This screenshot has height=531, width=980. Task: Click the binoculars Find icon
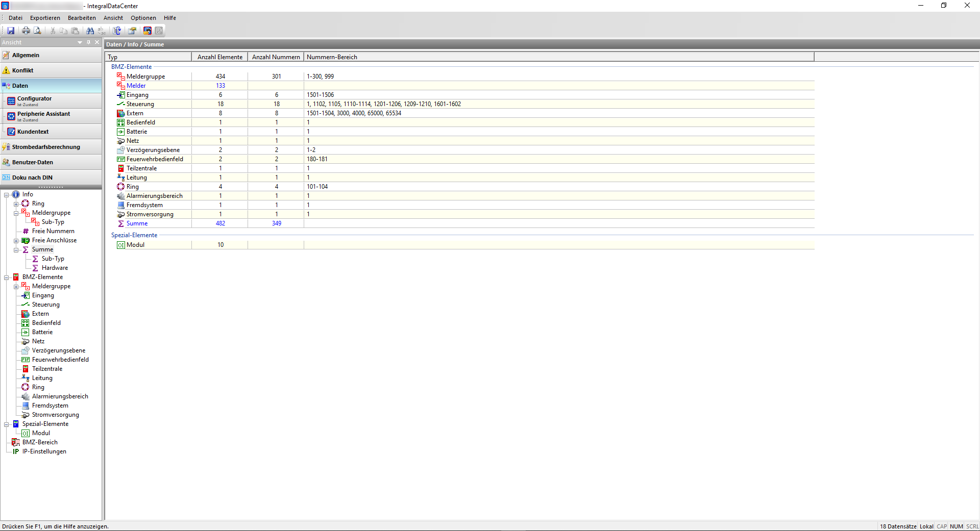coord(90,31)
